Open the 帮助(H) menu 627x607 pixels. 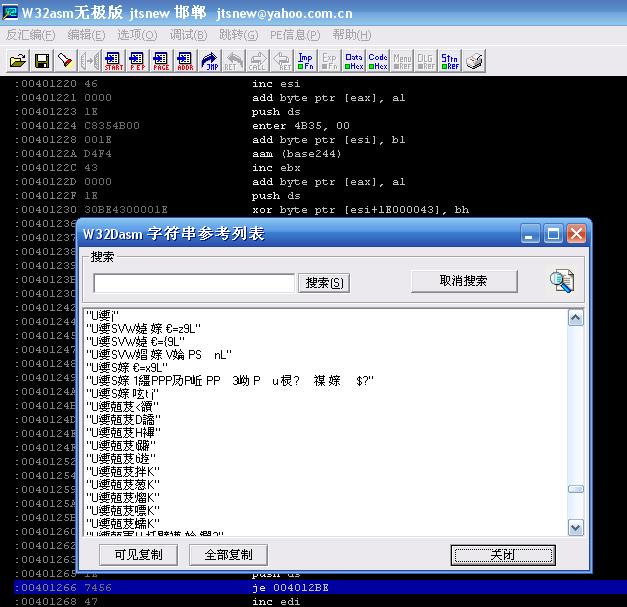point(352,35)
